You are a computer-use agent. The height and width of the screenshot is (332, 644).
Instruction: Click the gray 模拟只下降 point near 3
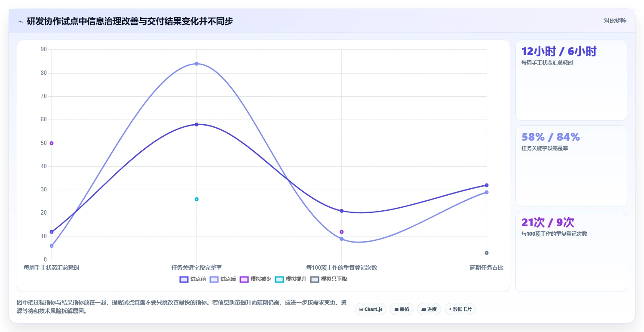(x=487, y=253)
